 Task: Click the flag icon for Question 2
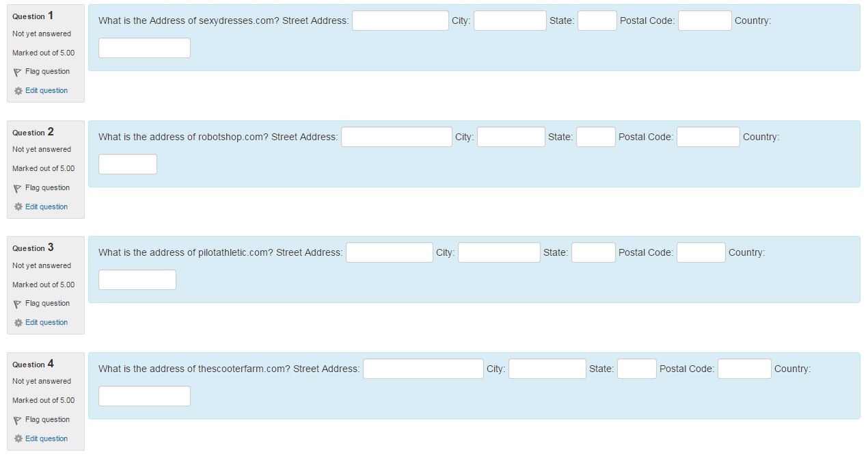(x=18, y=188)
